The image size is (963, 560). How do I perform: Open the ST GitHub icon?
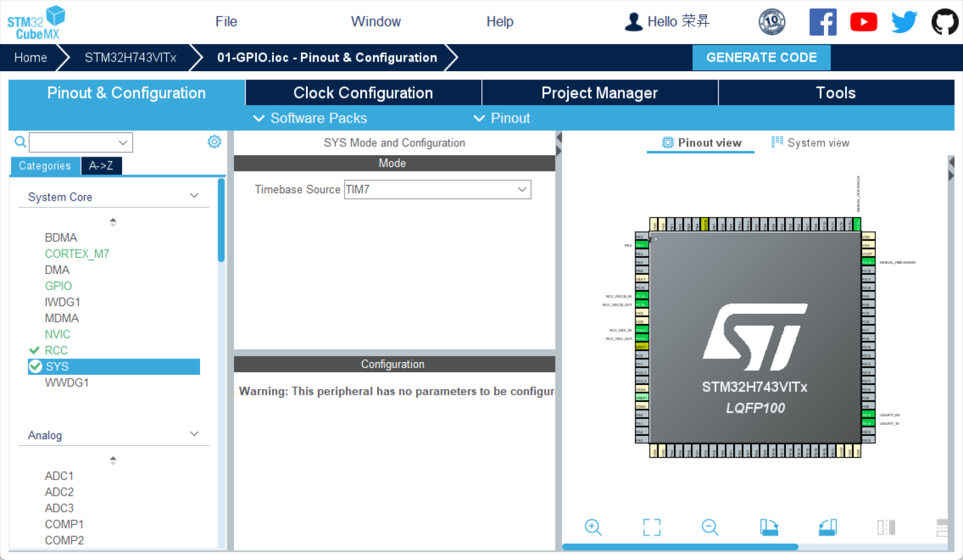click(945, 22)
